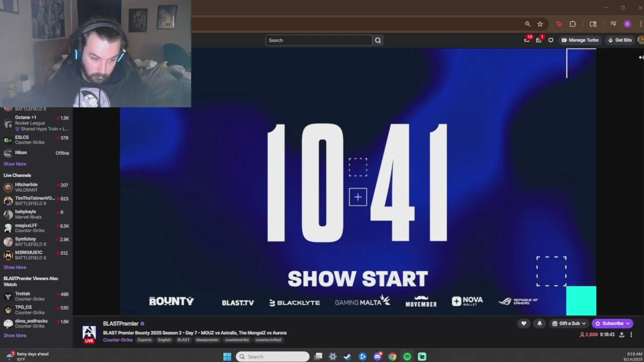The width and height of the screenshot is (644, 362).
Task: Click the share icon below the stream
Action: pos(622,335)
